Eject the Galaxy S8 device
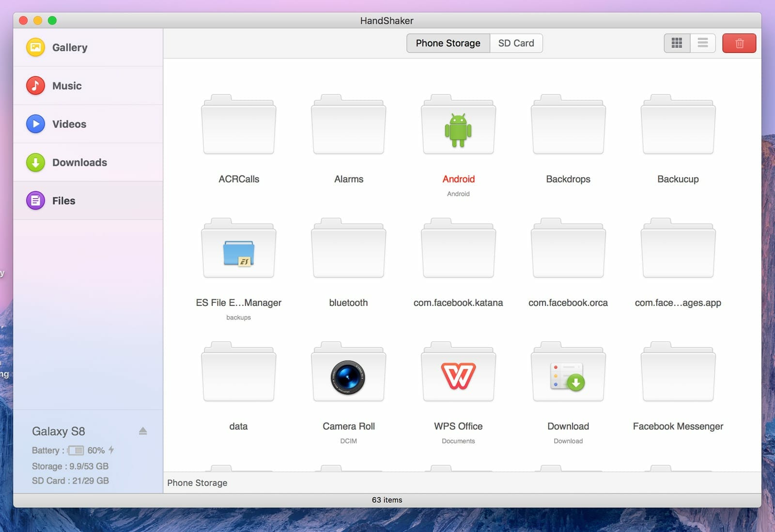This screenshot has width=775, height=532. [143, 431]
